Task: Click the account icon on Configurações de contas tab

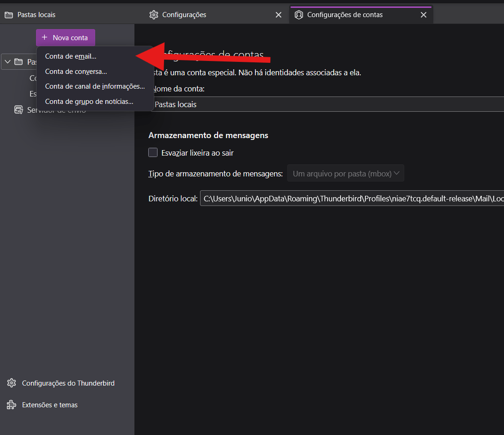Action: click(299, 15)
